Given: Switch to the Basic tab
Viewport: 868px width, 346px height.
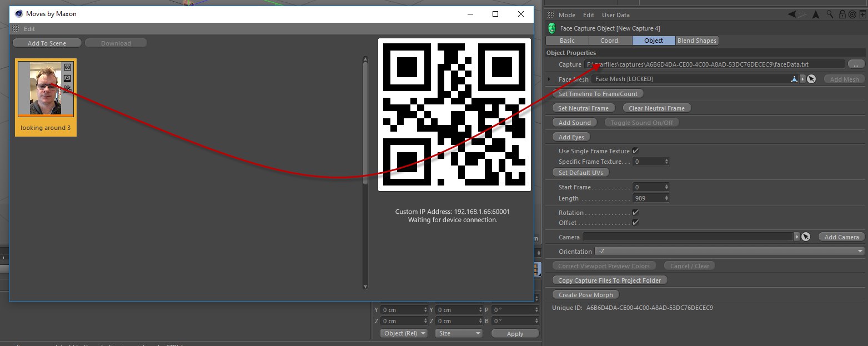Looking at the screenshot, I should pos(567,41).
